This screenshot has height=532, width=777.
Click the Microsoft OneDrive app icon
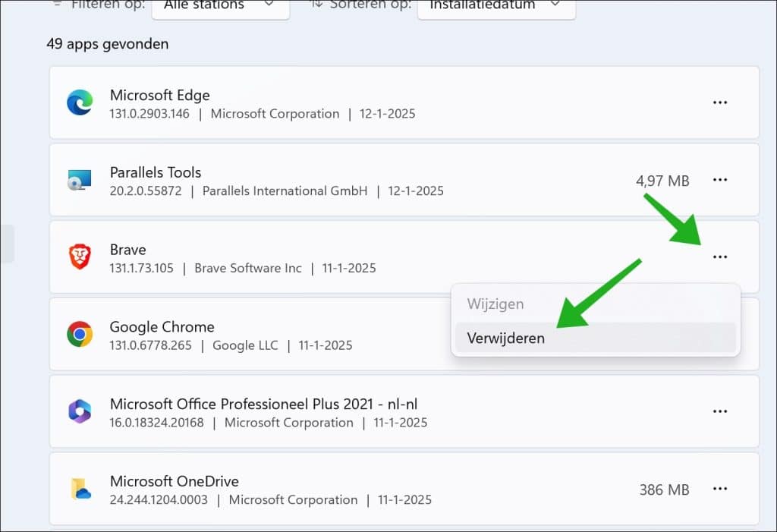click(80, 489)
